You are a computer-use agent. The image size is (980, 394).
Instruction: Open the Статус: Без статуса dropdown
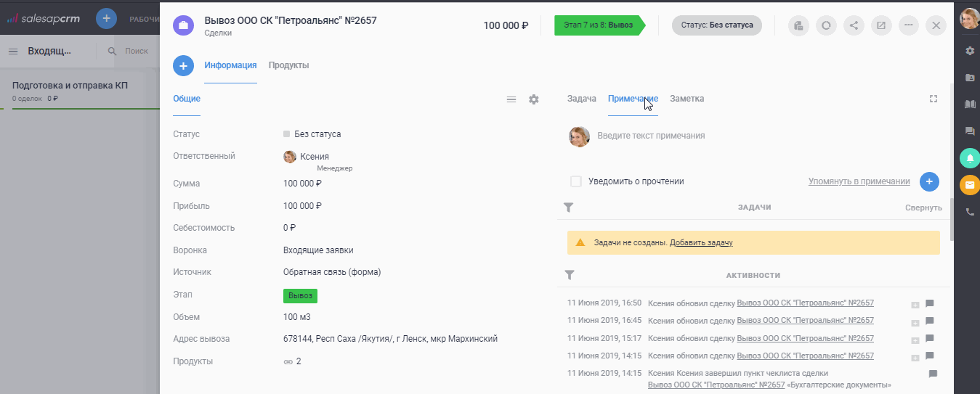pos(716,26)
